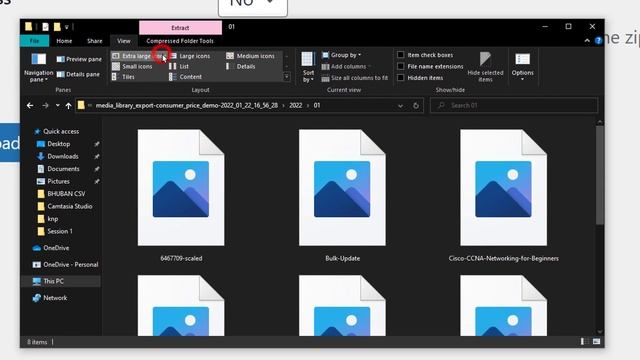Open the File tab
The height and width of the screenshot is (360, 640).
[x=34, y=41]
